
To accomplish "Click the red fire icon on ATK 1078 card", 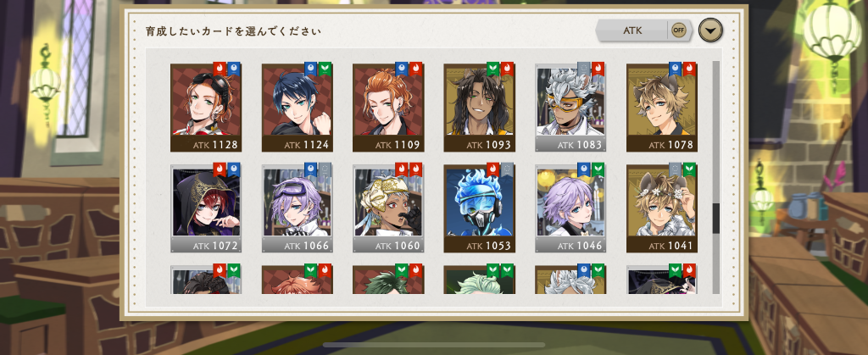I will coord(689,69).
